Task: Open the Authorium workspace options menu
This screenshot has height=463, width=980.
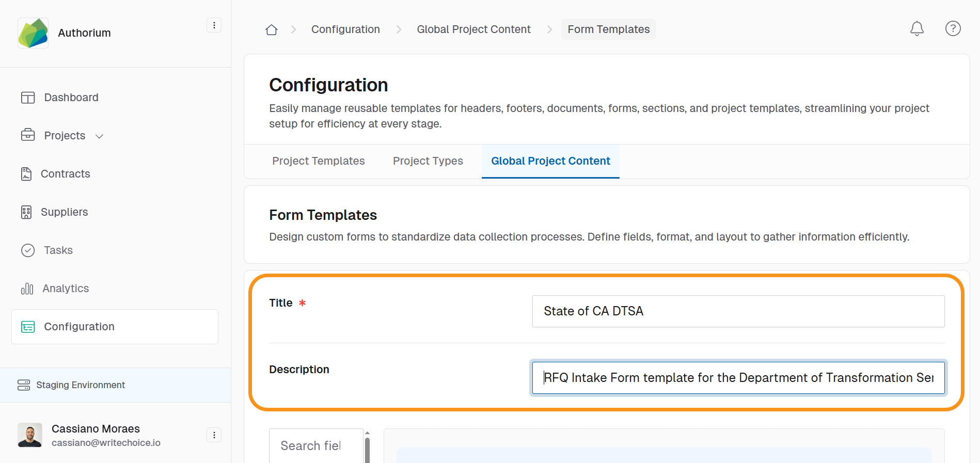Action: click(214, 25)
